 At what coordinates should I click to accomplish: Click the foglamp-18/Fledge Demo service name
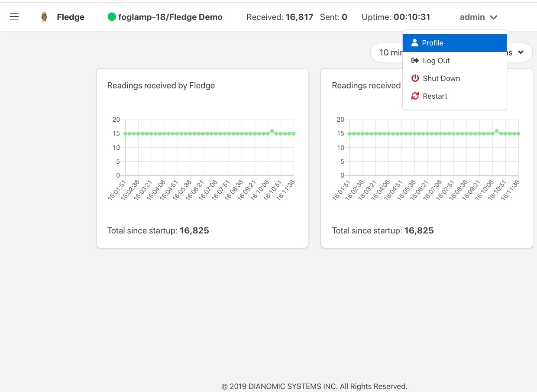point(170,17)
